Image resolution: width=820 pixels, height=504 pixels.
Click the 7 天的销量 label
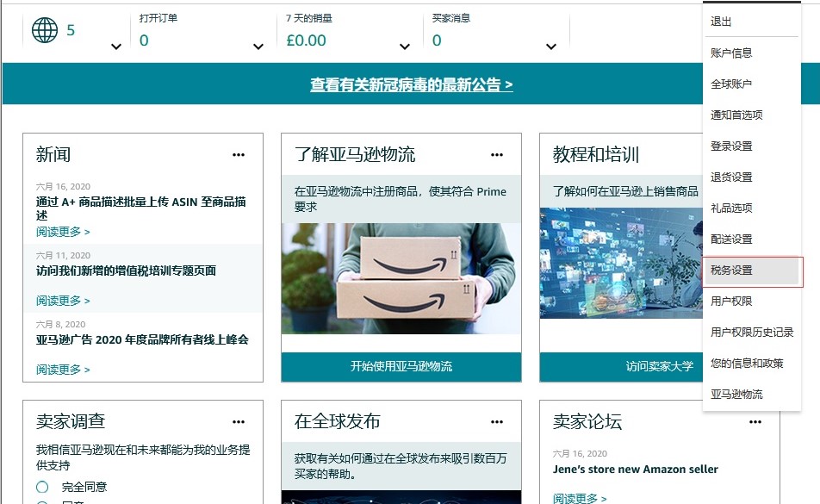[308, 18]
